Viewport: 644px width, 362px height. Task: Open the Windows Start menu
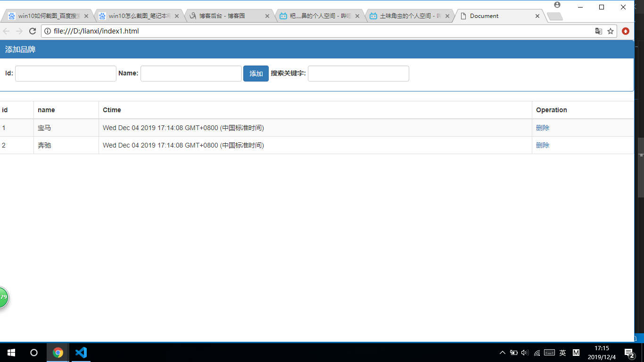tap(11, 353)
